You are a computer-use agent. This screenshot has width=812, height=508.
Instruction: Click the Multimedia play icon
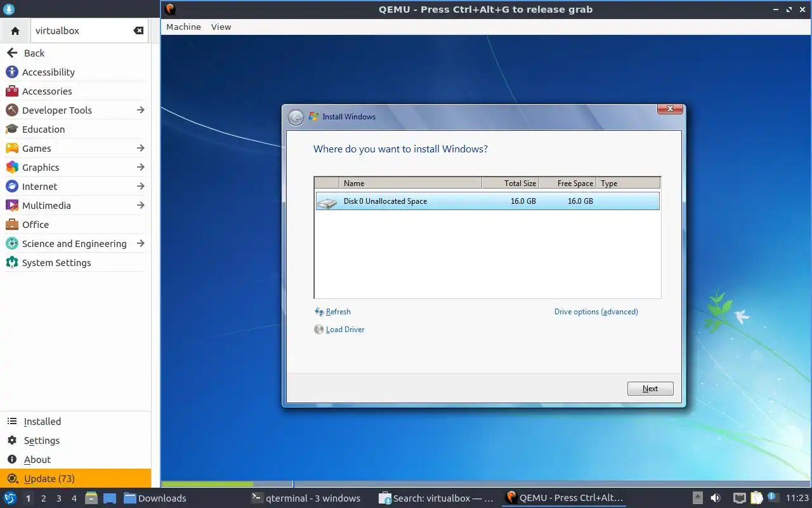[x=11, y=206]
